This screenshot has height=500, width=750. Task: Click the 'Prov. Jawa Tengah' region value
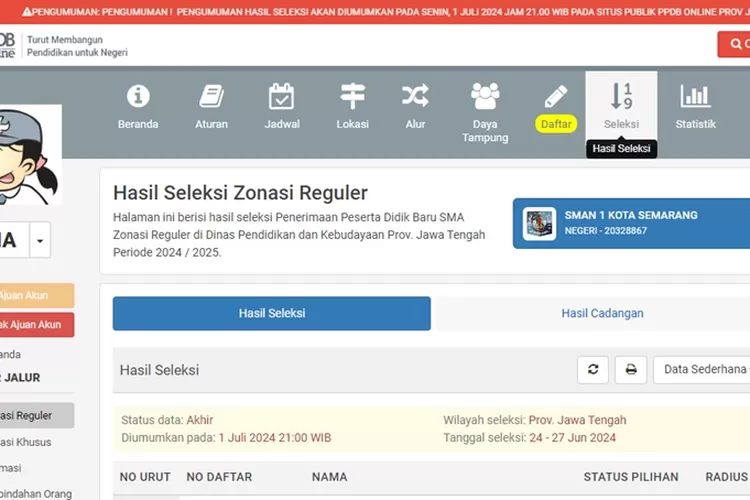tap(577, 420)
